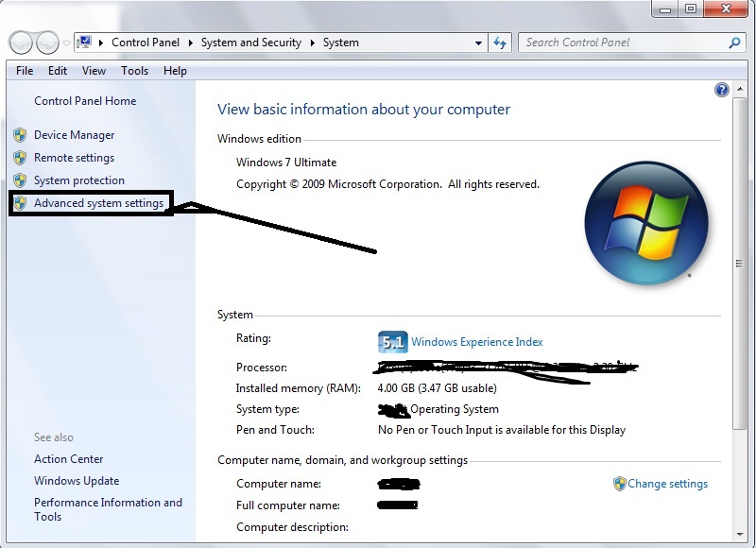Expand arrow before System and Security breadcrumb
The image size is (756, 548).
pyautogui.click(x=191, y=43)
